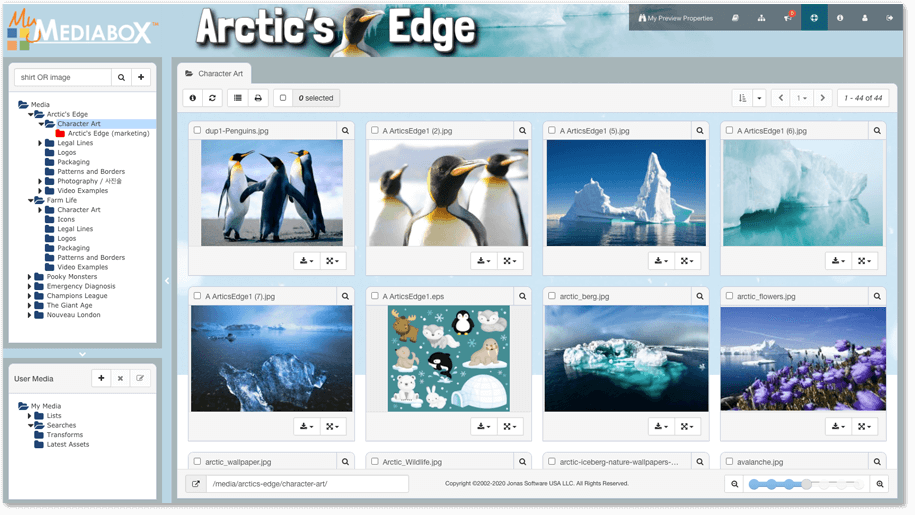Check the A ArticsEdge1 (7).jpg checkbox
This screenshot has height=515, width=915.
197,296
